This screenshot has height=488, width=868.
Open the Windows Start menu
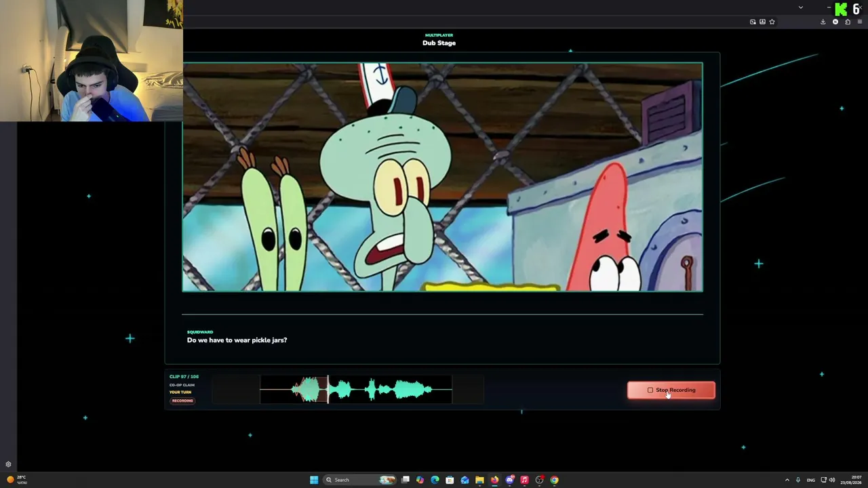coord(314,480)
